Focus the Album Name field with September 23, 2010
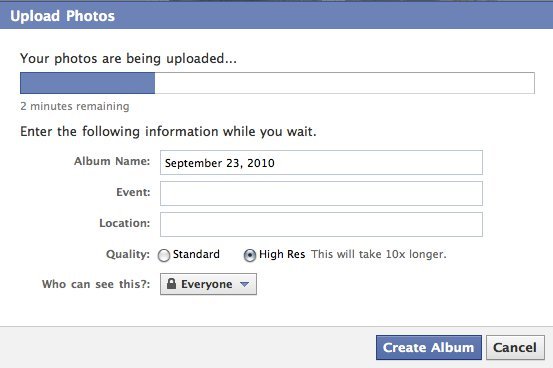Screen dimensions: 553x368 321,163
